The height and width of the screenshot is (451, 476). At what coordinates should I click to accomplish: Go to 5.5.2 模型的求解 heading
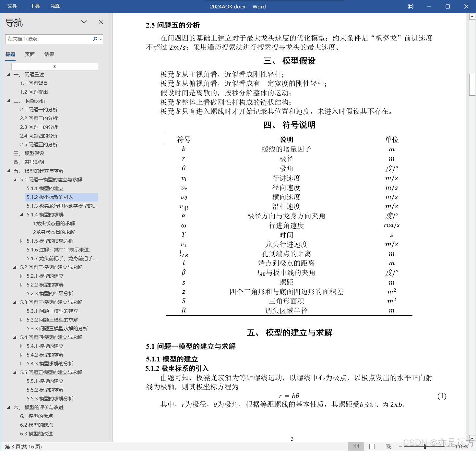pyautogui.click(x=45, y=390)
